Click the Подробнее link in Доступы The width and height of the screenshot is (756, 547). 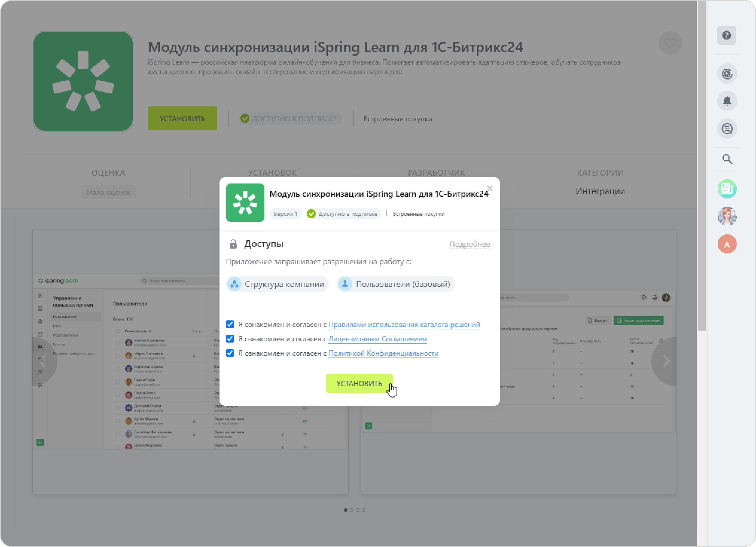[x=470, y=244]
